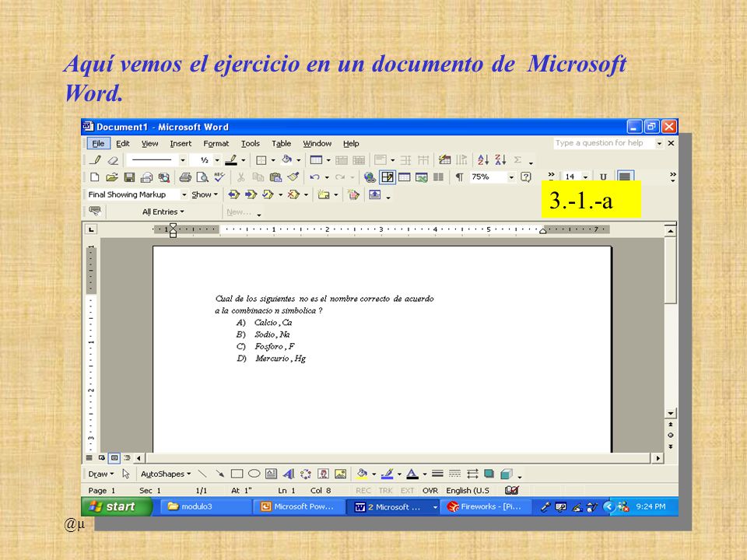Click the Save floppy disk icon
The image size is (747, 560).
coord(129,177)
